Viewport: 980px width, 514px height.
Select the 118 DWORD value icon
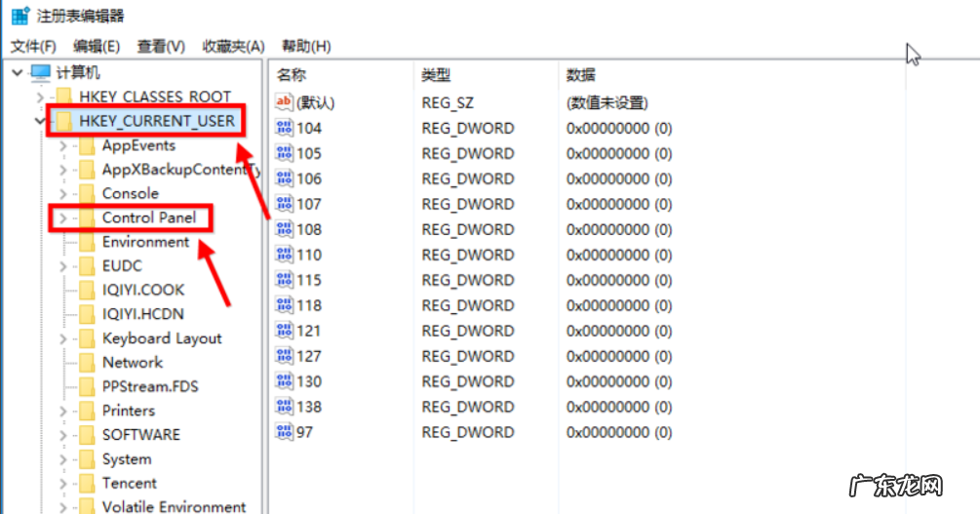(x=284, y=305)
